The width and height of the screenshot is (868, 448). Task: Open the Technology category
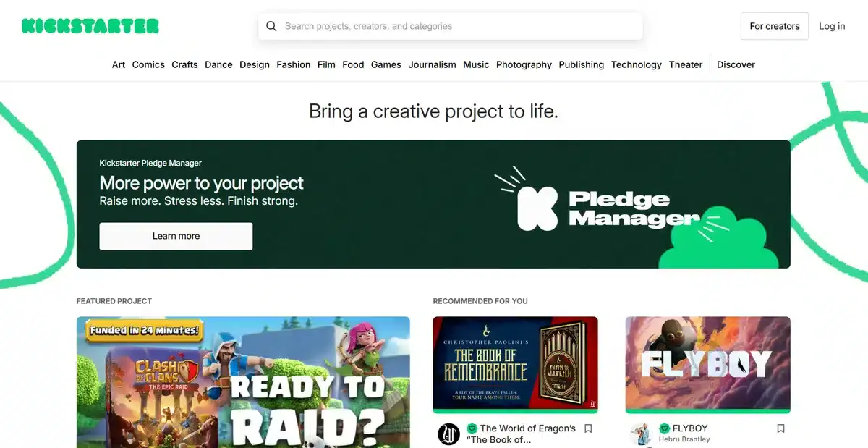(636, 64)
